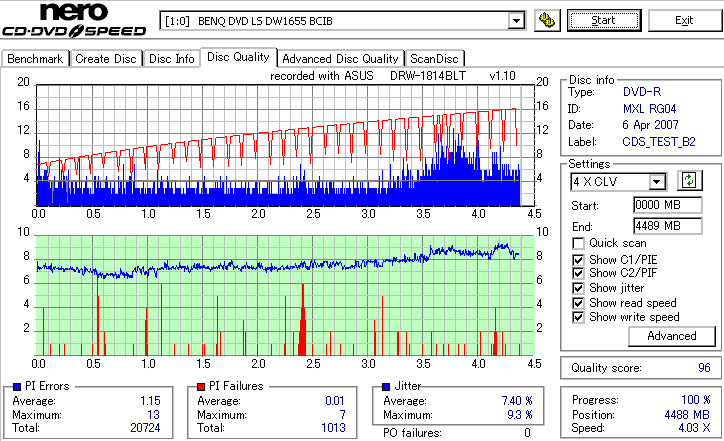Click the disc type value DVD-R
The height and width of the screenshot is (441, 724).
tap(642, 92)
